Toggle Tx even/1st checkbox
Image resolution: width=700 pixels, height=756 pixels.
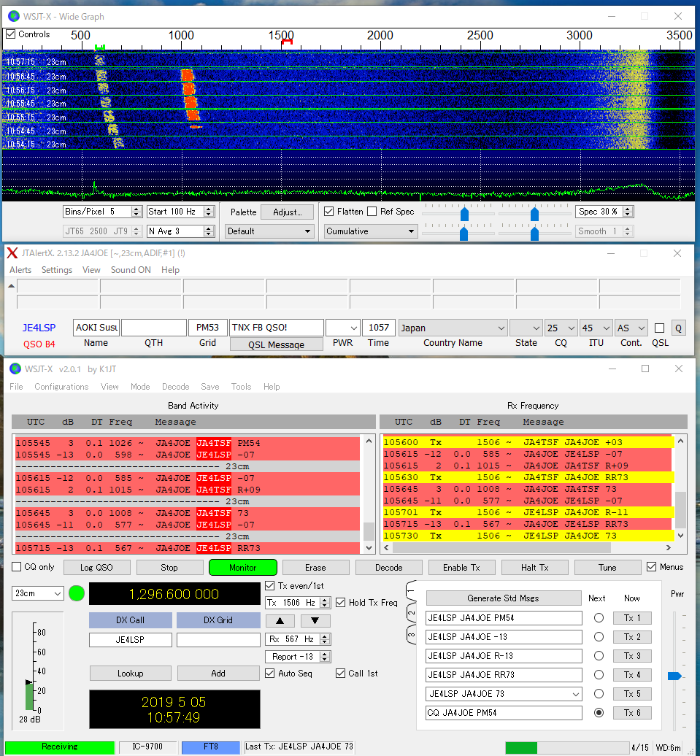tap(270, 586)
